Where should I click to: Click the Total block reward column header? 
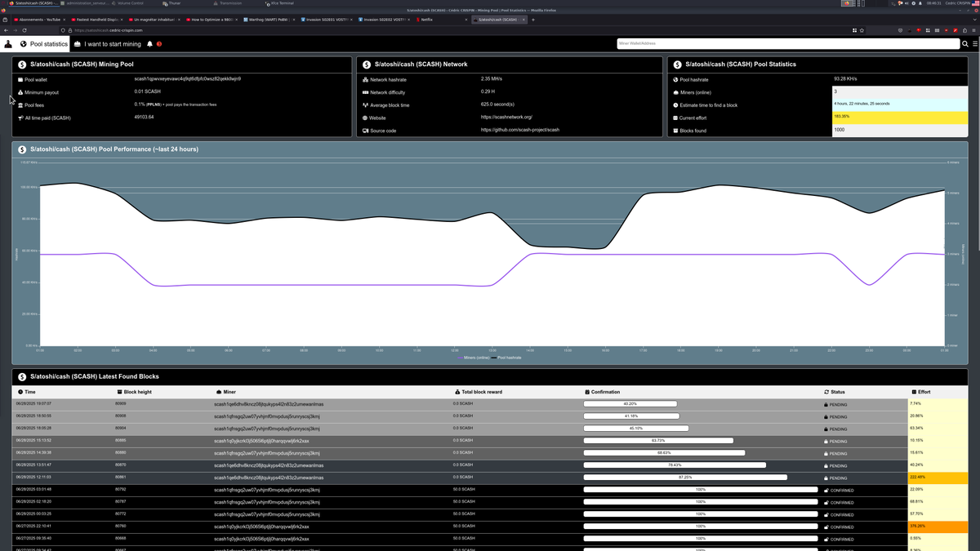[x=479, y=392]
